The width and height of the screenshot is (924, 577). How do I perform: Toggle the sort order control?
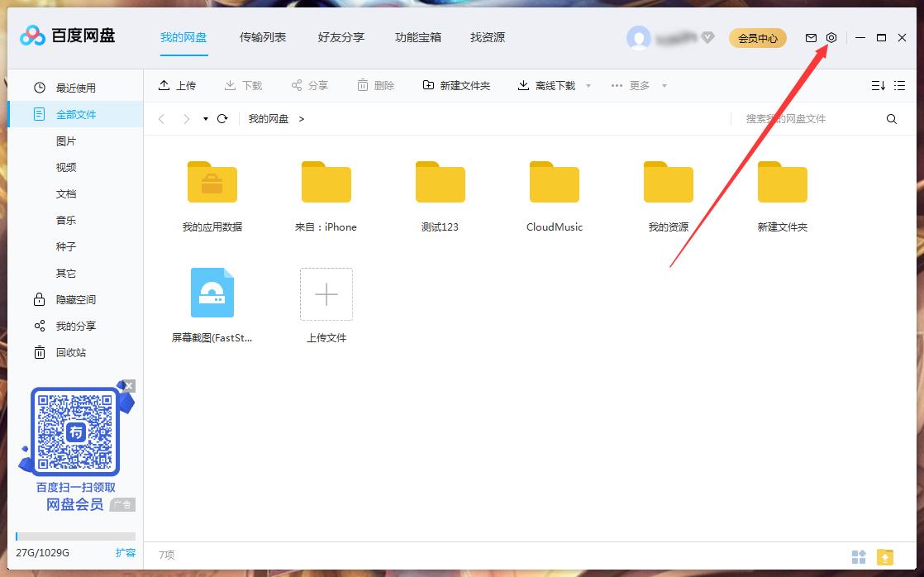tap(878, 84)
